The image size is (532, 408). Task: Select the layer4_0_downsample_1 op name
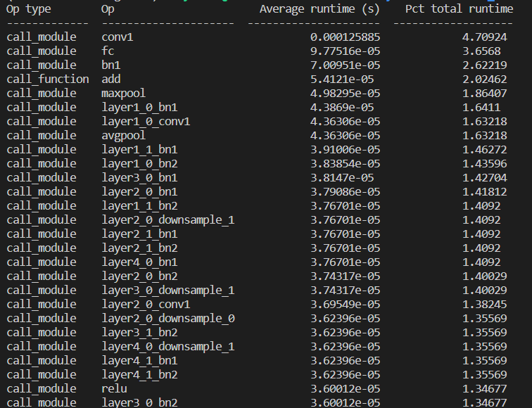168,347
